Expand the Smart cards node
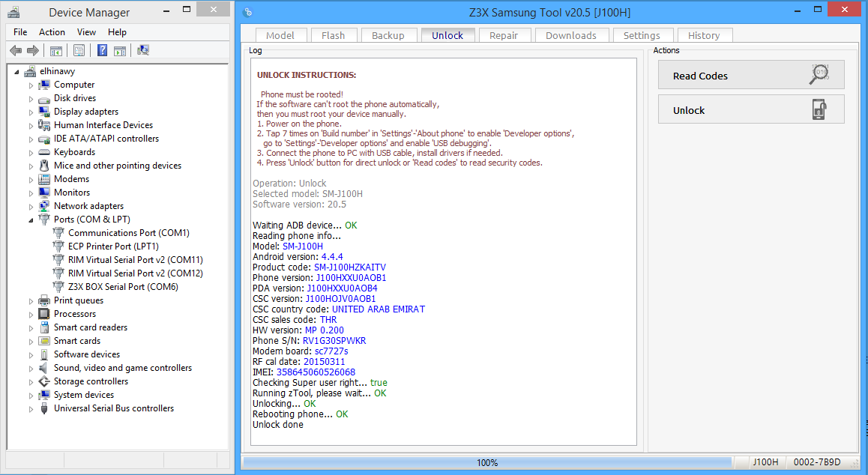Viewport: 868px width, 475px height. 31,342
